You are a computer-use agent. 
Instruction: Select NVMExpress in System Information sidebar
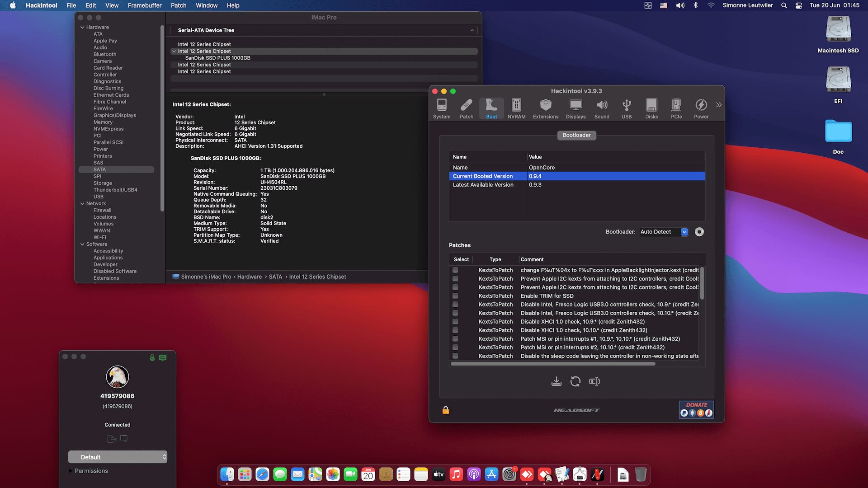[x=108, y=129]
